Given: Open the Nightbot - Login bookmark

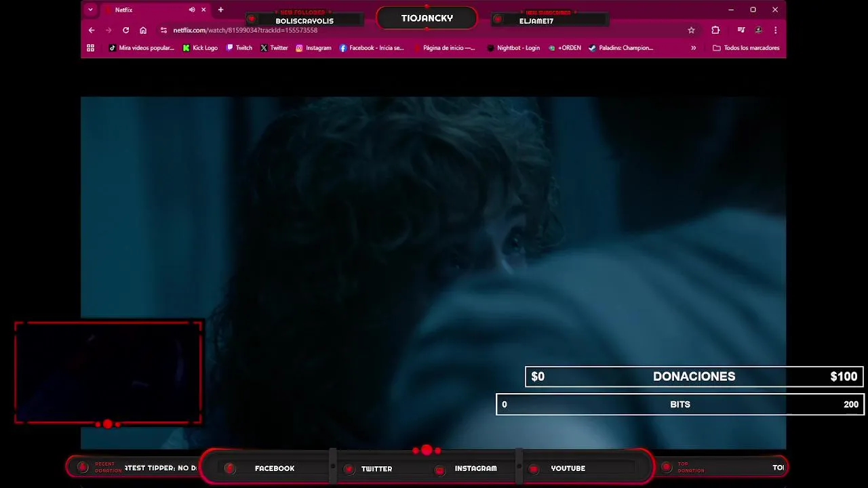Looking at the screenshot, I should 513,48.
